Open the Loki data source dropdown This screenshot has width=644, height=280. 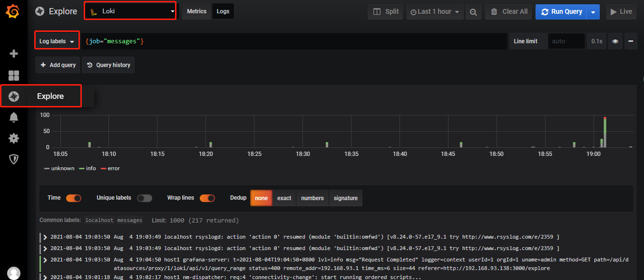point(130,11)
